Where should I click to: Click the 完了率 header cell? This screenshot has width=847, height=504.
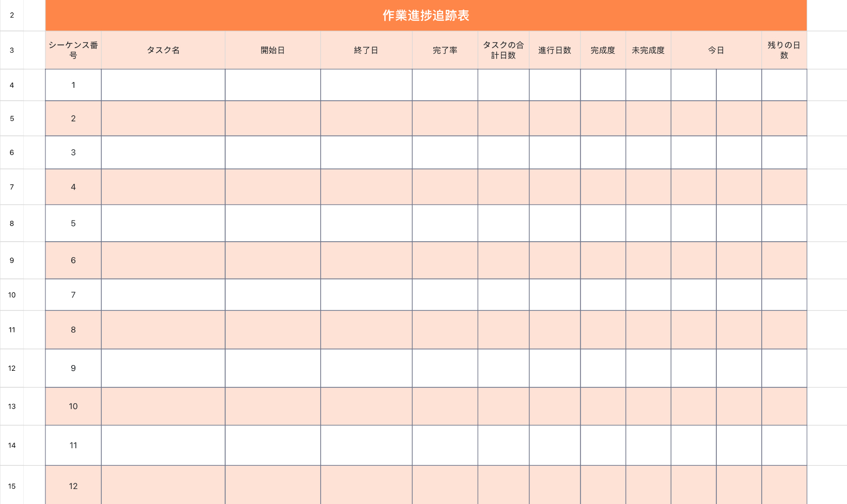tap(445, 50)
